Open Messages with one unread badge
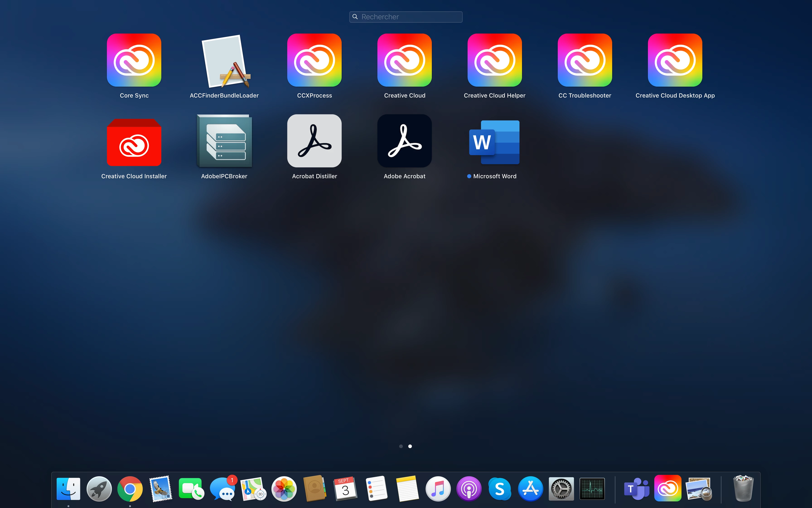 click(x=222, y=488)
